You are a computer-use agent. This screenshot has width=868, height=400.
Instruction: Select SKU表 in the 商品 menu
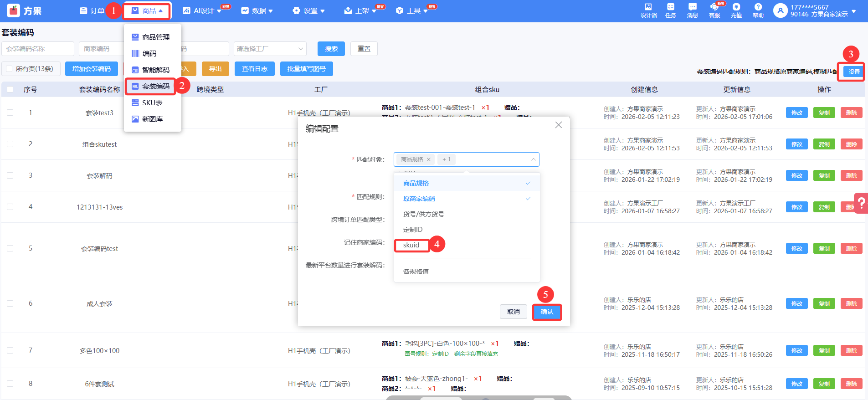152,103
